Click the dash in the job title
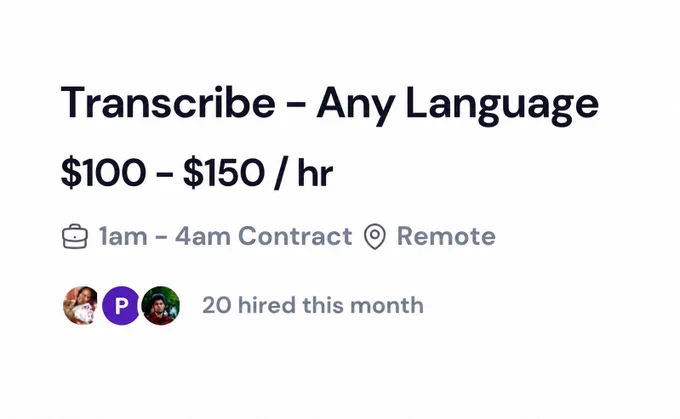 point(296,105)
